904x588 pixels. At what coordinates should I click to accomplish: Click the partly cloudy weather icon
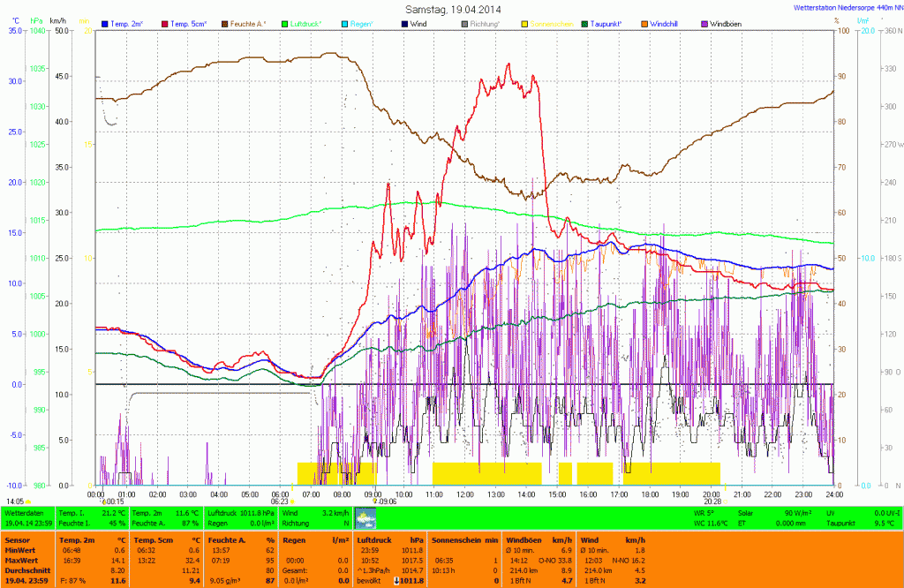(365, 518)
